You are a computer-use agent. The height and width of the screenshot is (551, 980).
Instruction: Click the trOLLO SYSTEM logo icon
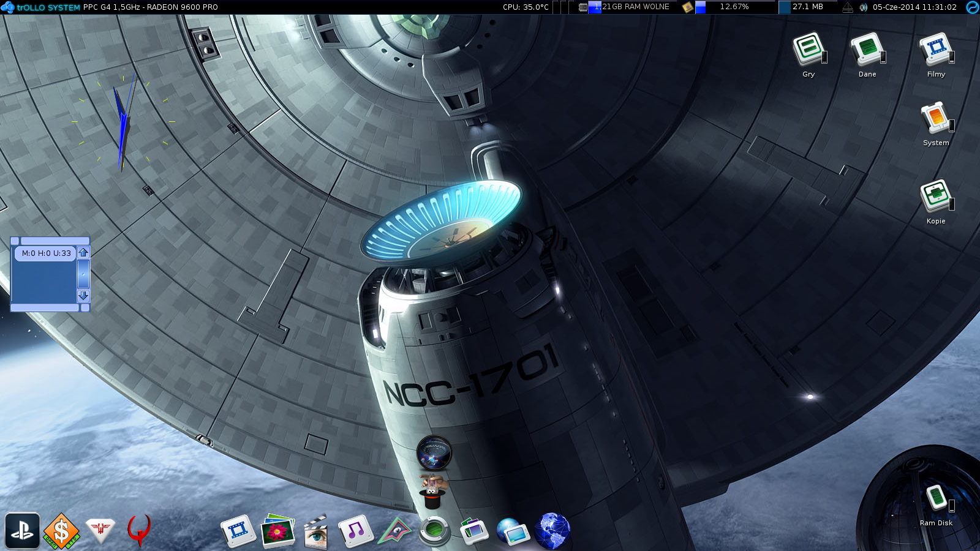tap(7, 7)
